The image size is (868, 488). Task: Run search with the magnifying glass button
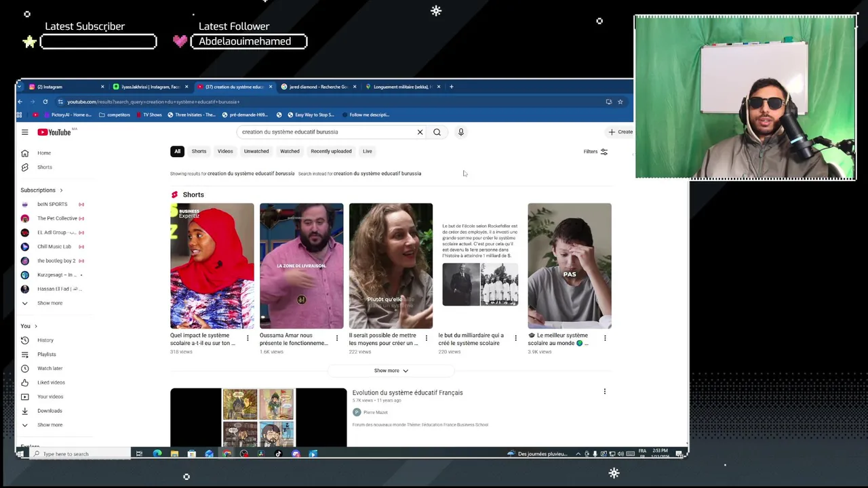tap(437, 132)
